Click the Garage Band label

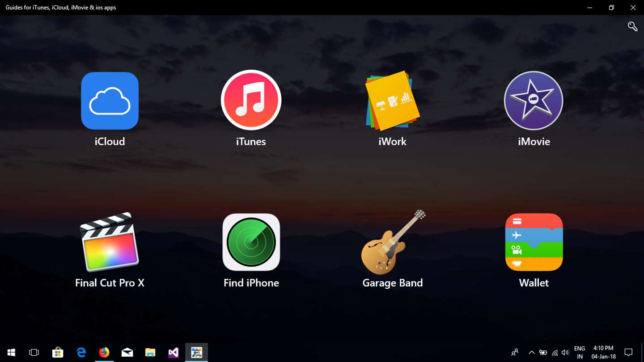[x=392, y=283]
